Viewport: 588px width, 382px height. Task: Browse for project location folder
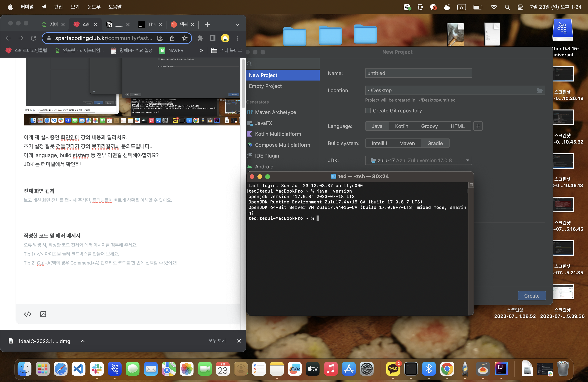pyautogui.click(x=540, y=90)
